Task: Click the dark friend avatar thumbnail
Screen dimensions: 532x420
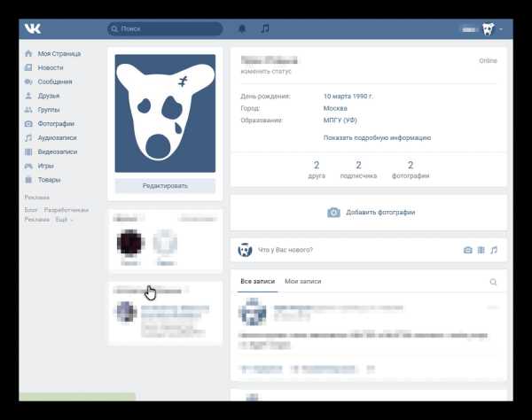Action: [x=130, y=242]
